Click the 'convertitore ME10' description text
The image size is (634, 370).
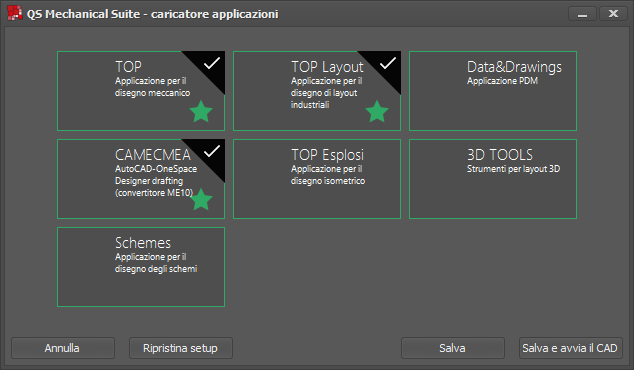pos(154,193)
